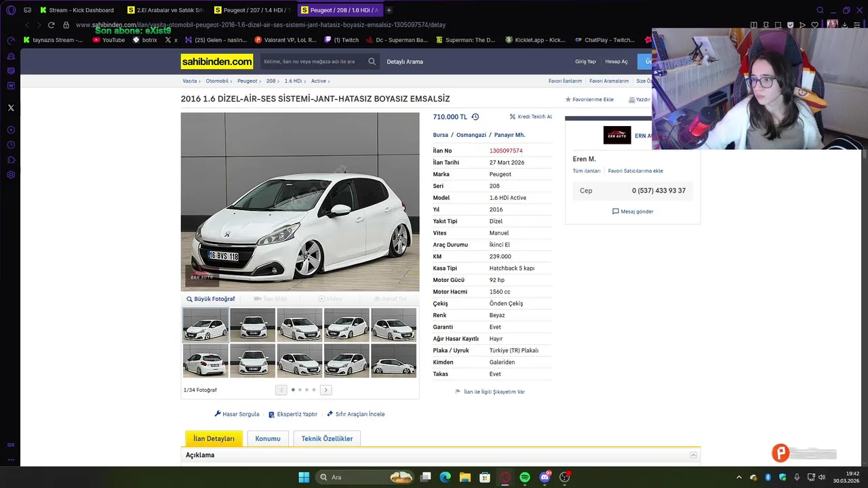The height and width of the screenshot is (488, 868).
Task: Click Tüm ilanları link under Eren M.
Action: (x=587, y=171)
